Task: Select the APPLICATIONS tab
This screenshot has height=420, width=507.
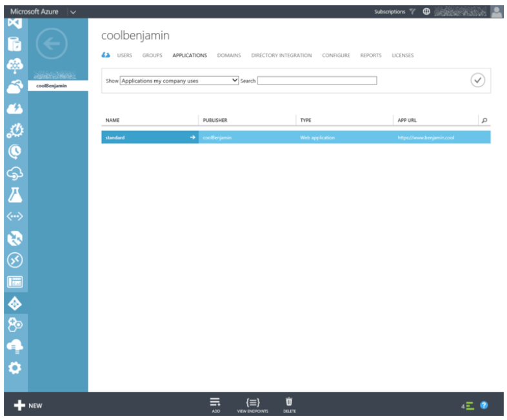Action: [x=190, y=55]
